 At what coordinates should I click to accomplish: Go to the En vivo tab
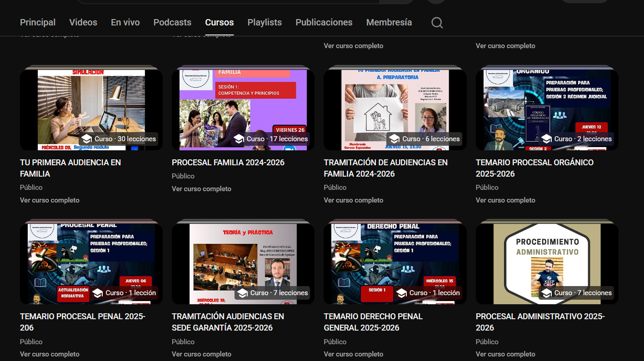125,22
